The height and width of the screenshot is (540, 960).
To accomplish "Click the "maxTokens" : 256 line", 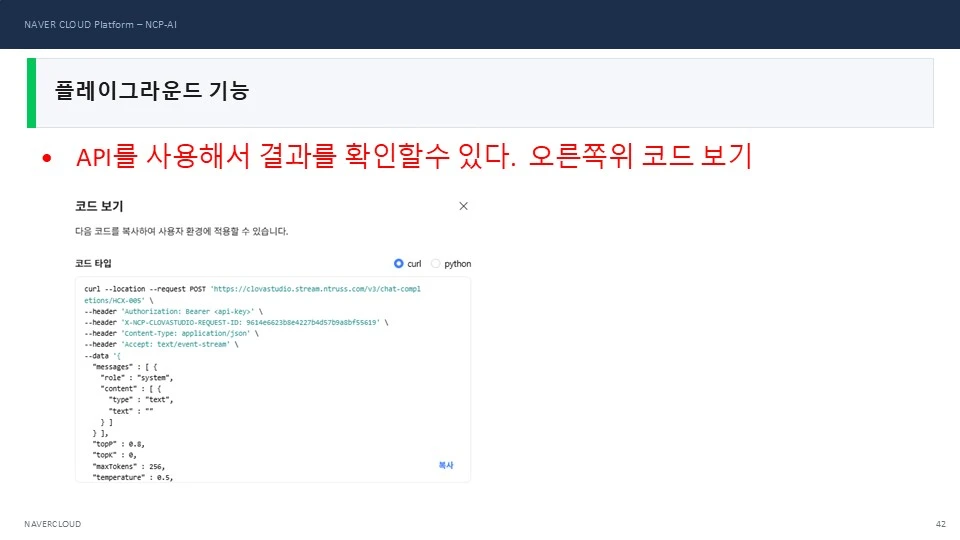I will [129, 467].
